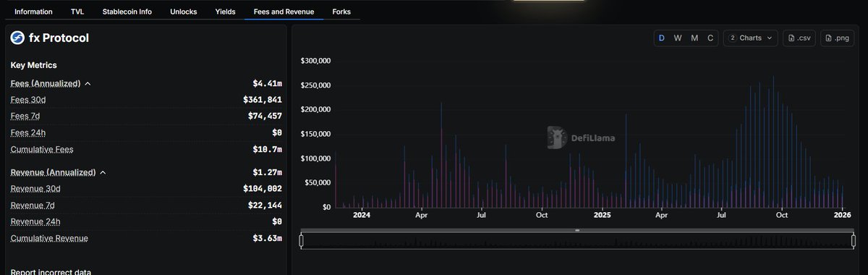Click the Fees 24h label
This screenshot has width=868, height=275.
28,132
